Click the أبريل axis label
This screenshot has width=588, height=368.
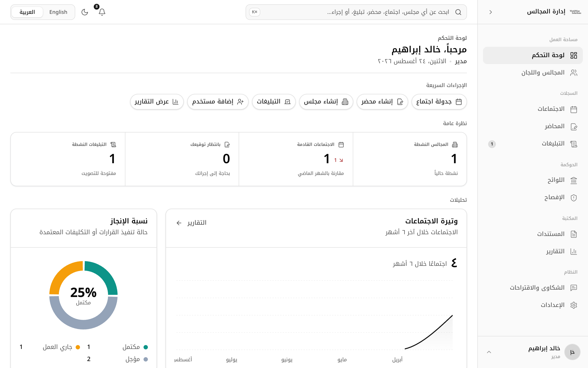tap(397, 359)
